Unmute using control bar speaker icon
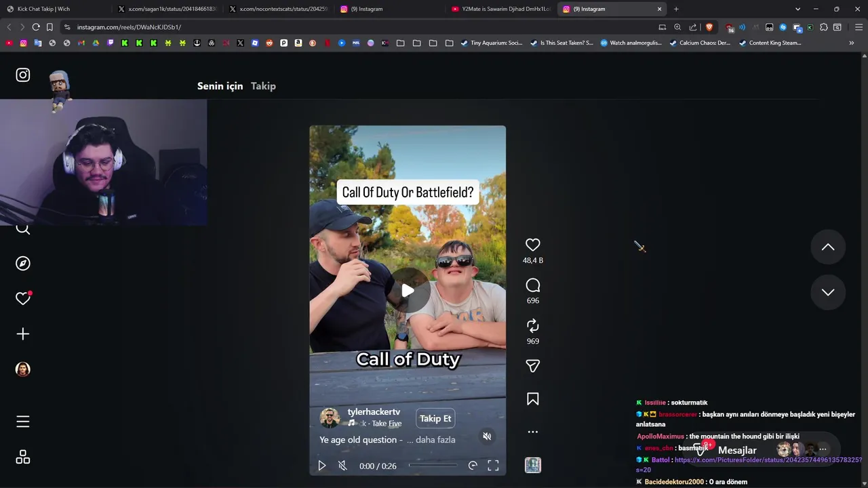The width and height of the screenshot is (868, 488). (x=342, y=466)
